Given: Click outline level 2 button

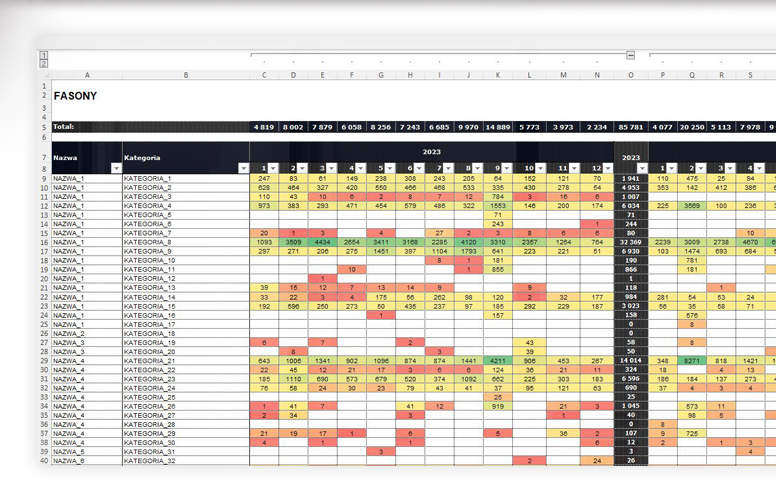Looking at the screenshot, I should [44, 63].
